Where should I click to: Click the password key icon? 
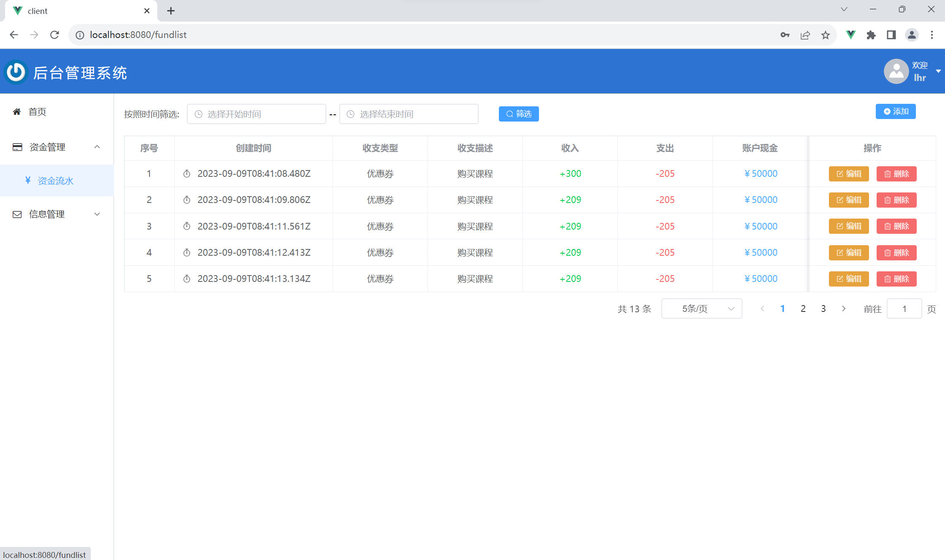(785, 35)
